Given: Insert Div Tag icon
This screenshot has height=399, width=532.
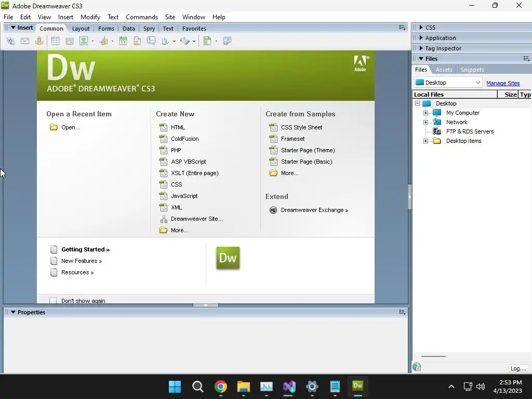Looking at the screenshot, I should point(69,41).
